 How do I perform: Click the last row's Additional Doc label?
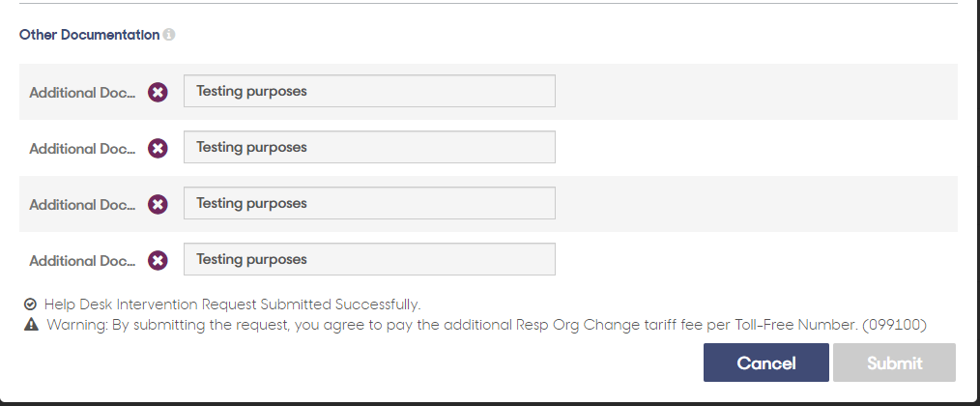click(x=82, y=261)
